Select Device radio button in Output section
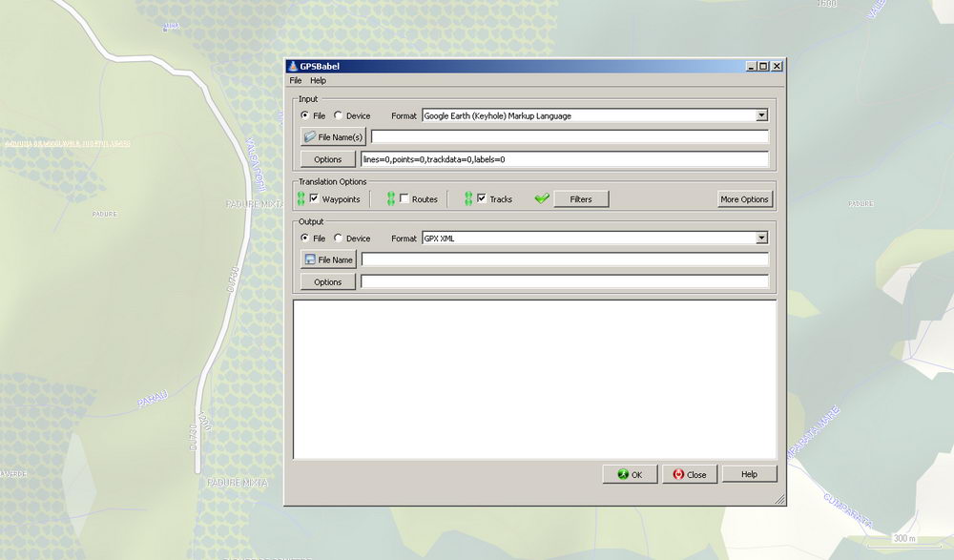 [x=338, y=238]
